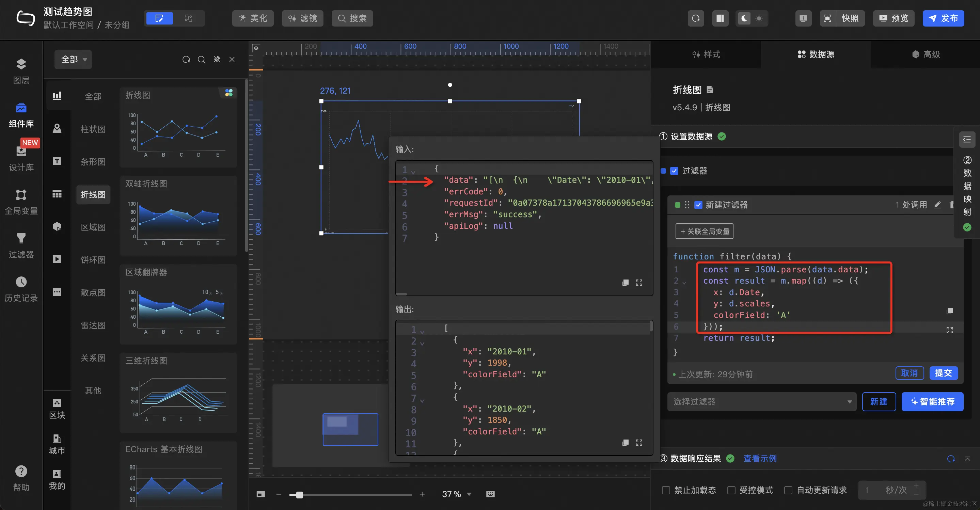Viewport: 980px width, 510px height.
Task: Open the 全部 dropdown in component panel
Action: tap(74, 60)
